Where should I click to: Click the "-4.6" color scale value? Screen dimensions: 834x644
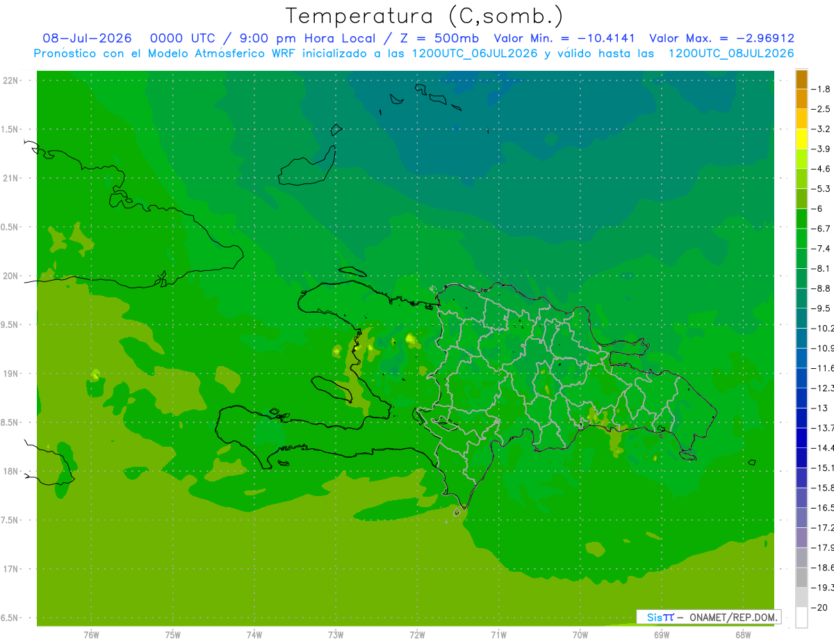point(821,169)
